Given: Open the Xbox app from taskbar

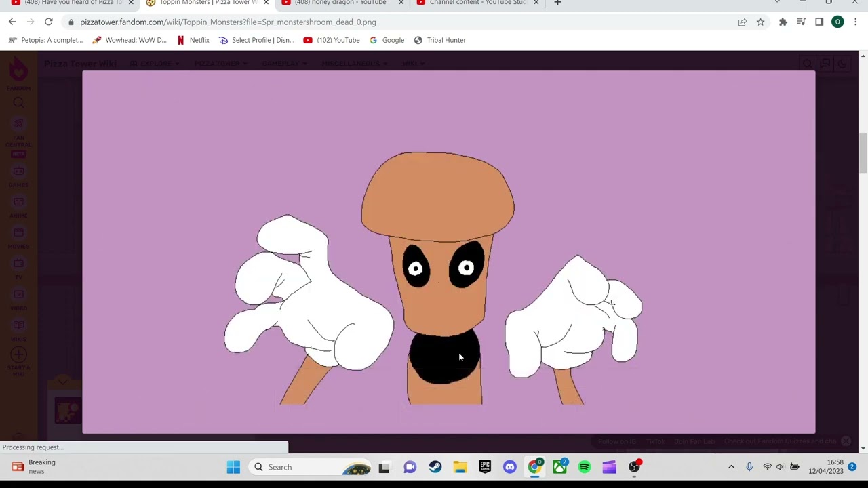Looking at the screenshot, I should pos(559,467).
